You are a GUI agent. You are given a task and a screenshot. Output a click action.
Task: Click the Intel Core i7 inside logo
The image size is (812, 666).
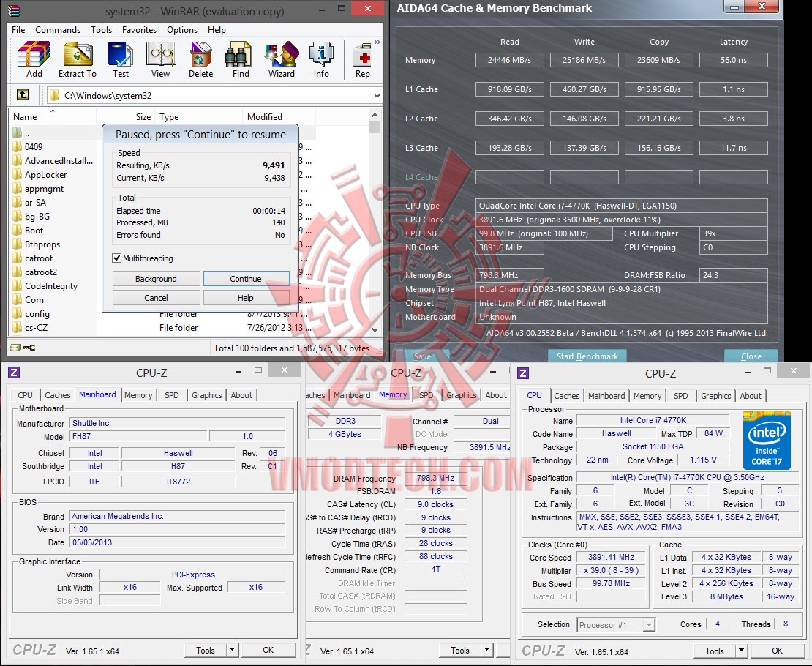click(x=767, y=440)
